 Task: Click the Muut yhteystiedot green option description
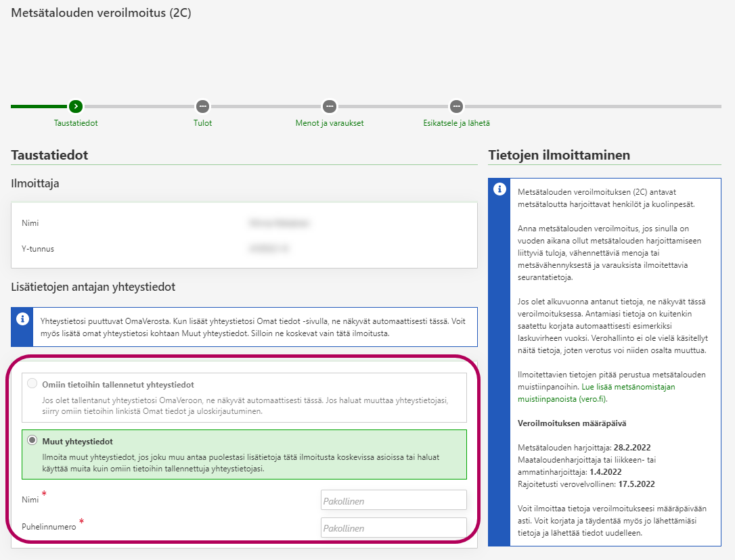click(244, 463)
